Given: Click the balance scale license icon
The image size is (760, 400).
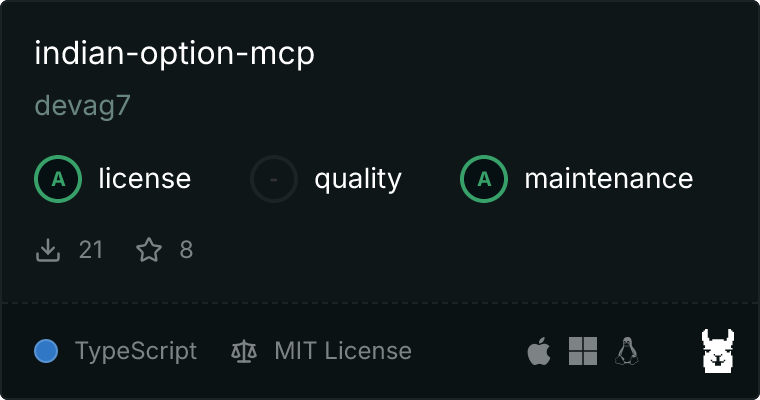Looking at the screenshot, I should (244, 351).
